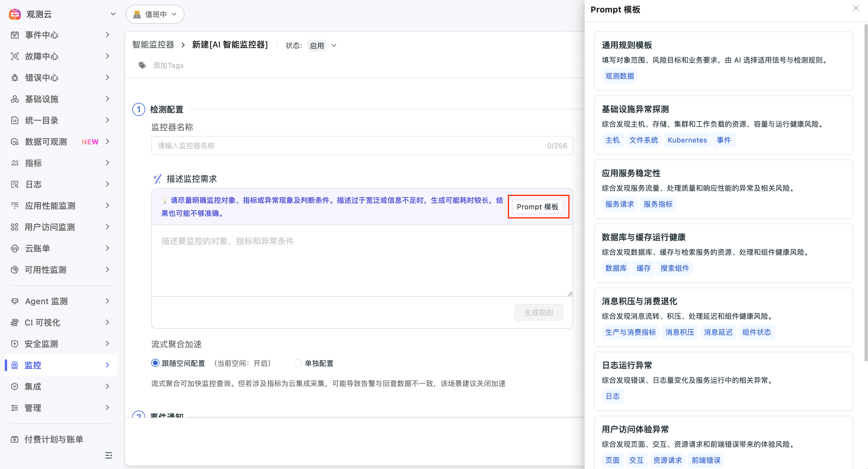Click the 应用性能监测 sidebar icon
Image resolution: width=868 pixels, height=469 pixels.
[15, 205]
